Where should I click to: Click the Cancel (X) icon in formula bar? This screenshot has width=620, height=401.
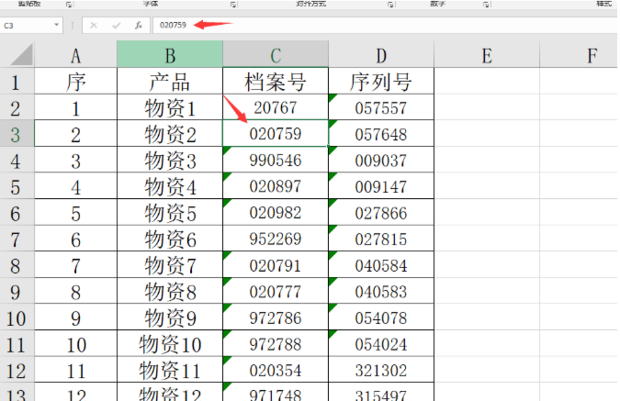coord(94,26)
